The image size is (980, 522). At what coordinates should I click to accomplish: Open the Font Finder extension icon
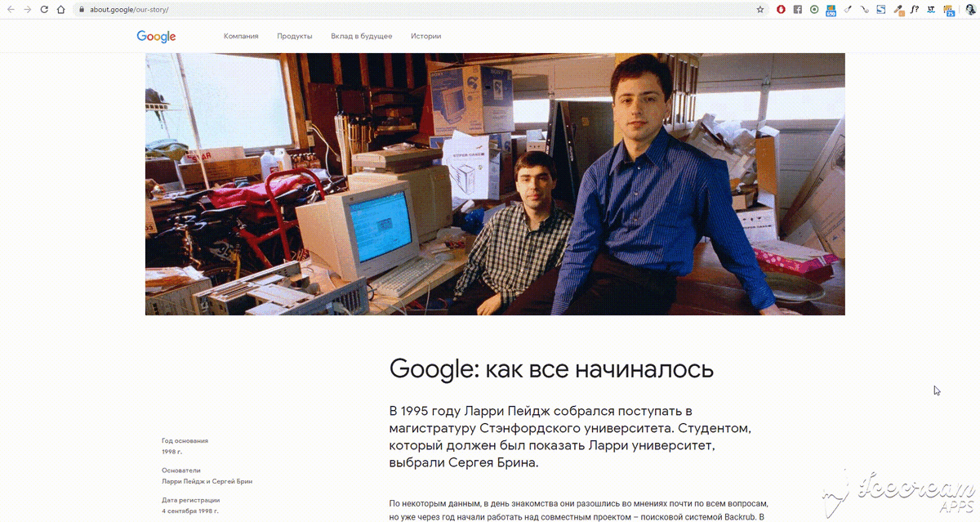[914, 9]
